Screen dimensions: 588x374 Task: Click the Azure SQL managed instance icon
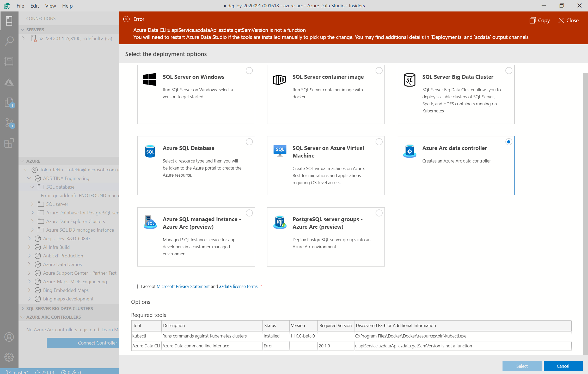coord(150,222)
